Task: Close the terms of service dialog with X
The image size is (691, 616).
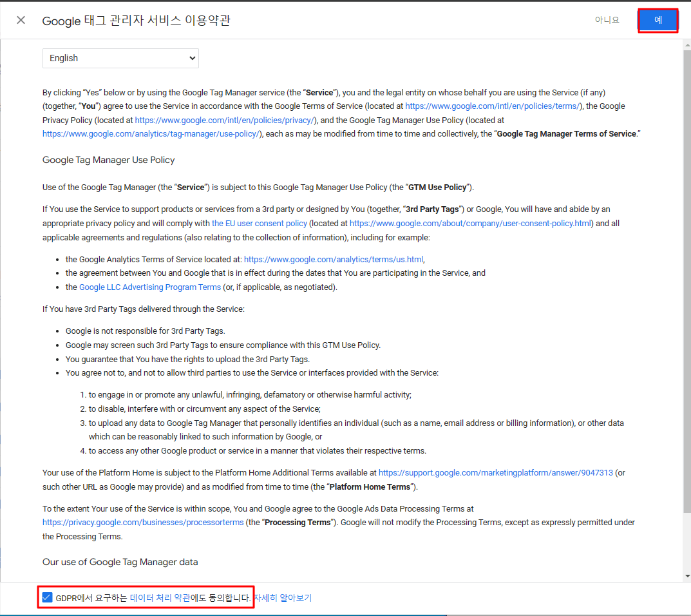Action: [21, 20]
